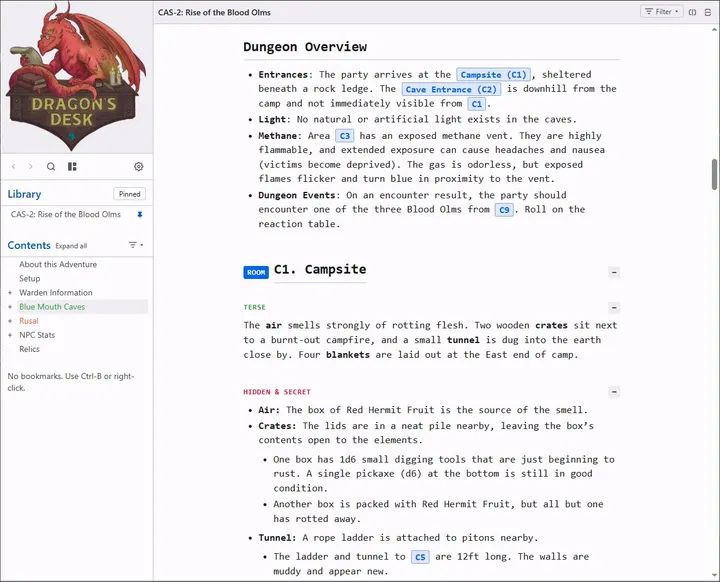The width and height of the screenshot is (720, 582).
Task: Click the scroll-down arrow of the content scrollbar
Action: pos(714,575)
